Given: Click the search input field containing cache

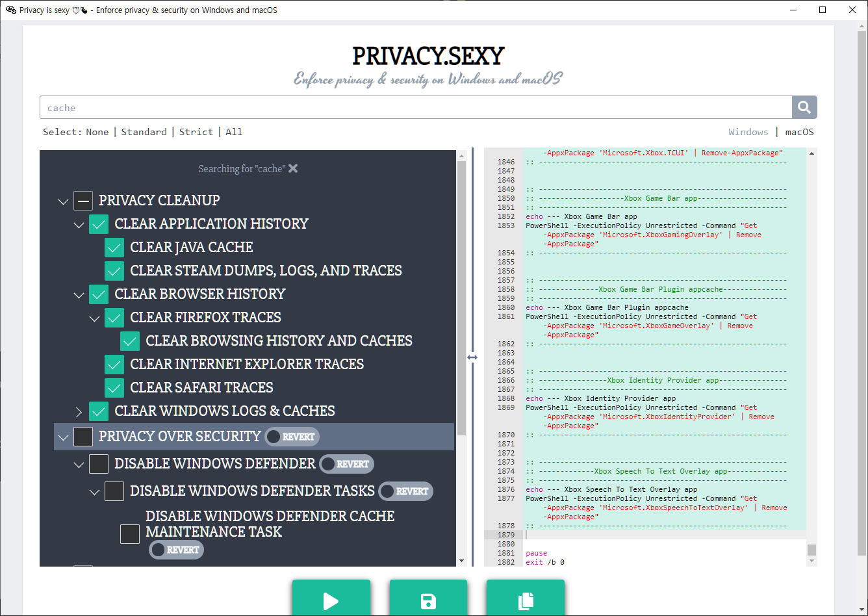Looking at the screenshot, I should coord(416,107).
